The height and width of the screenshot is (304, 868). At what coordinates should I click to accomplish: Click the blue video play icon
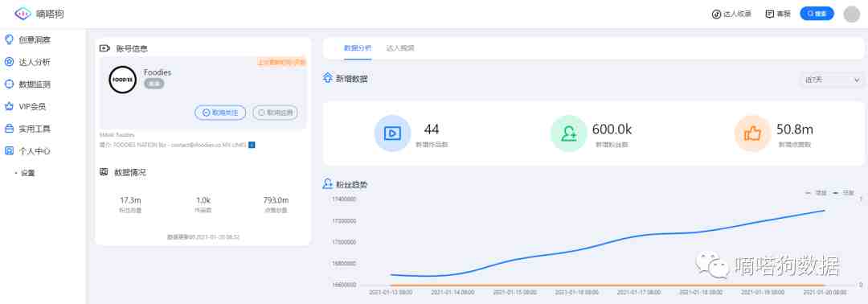coord(392,134)
